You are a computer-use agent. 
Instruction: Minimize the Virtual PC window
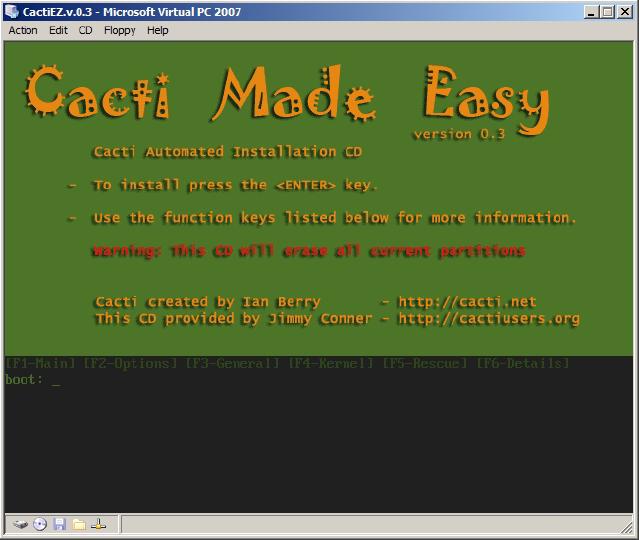[591, 12]
